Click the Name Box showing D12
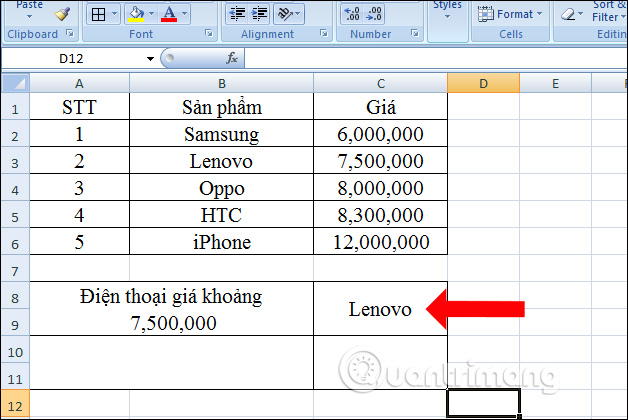 [x=71, y=59]
